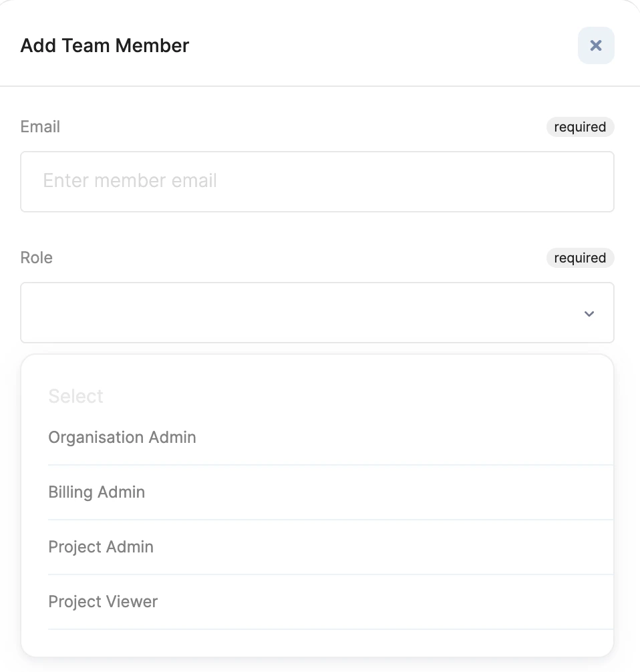
Task: Click the Select placeholder option
Action: [x=75, y=396]
